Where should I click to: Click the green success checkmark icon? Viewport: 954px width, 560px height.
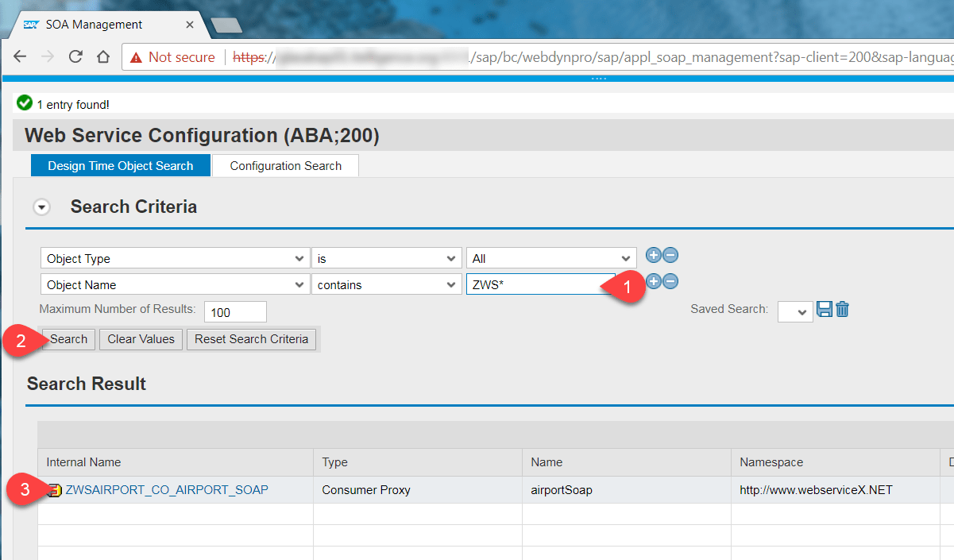click(x=25, y=103)
